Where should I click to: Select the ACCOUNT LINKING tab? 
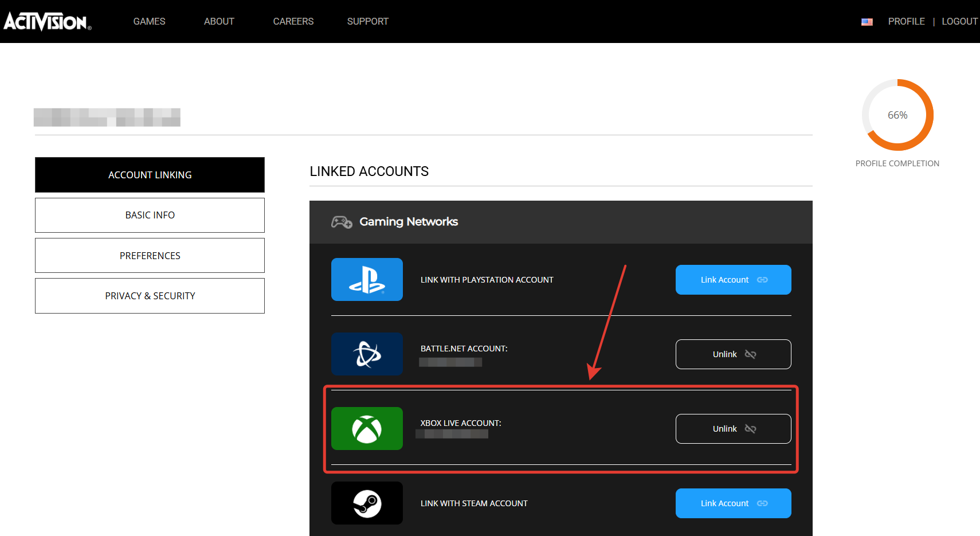150,175
